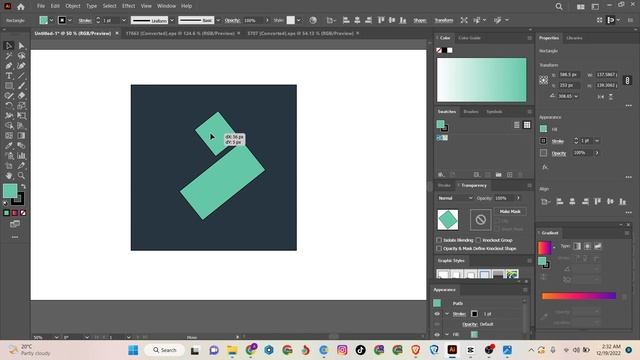
Task: Select the Eyedropper tool
Action: [9, 145]
